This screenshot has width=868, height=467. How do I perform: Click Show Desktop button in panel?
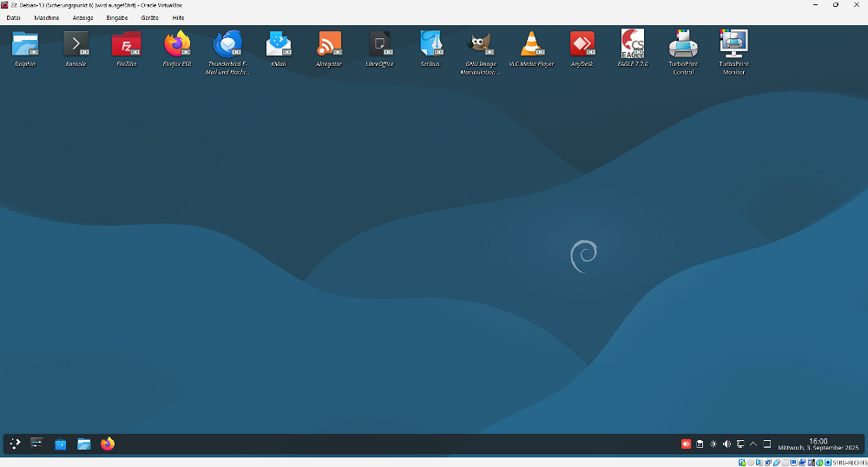point(766,444)
